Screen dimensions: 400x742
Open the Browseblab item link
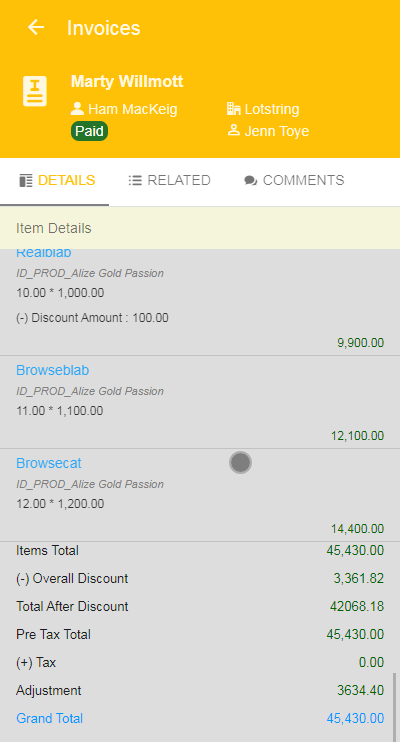point(53,370)
